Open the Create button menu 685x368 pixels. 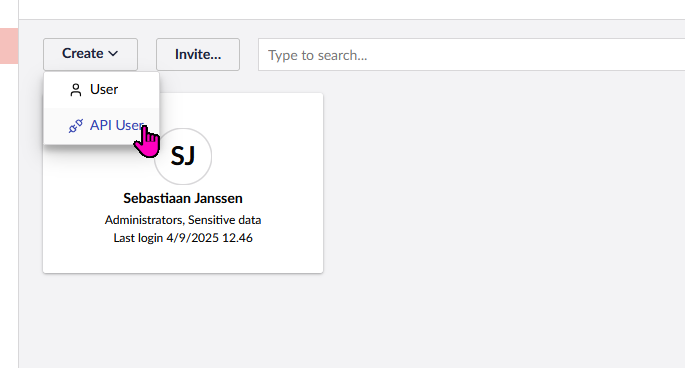point(90,54)
